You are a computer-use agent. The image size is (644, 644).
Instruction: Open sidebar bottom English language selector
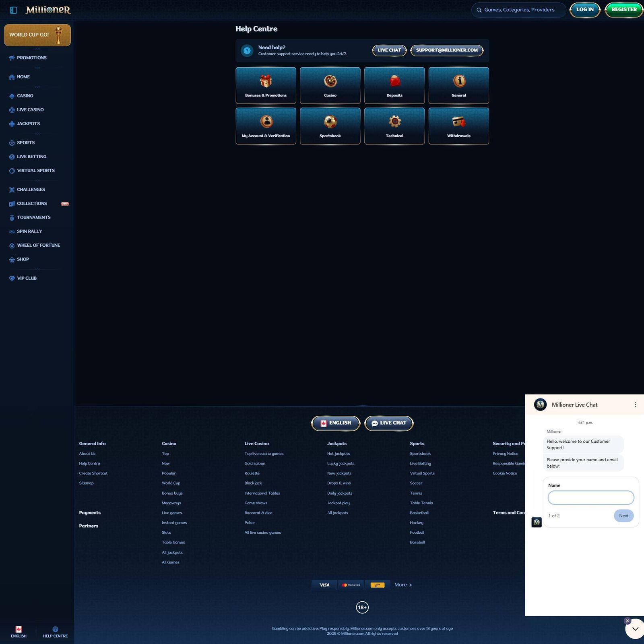point(19,632)
